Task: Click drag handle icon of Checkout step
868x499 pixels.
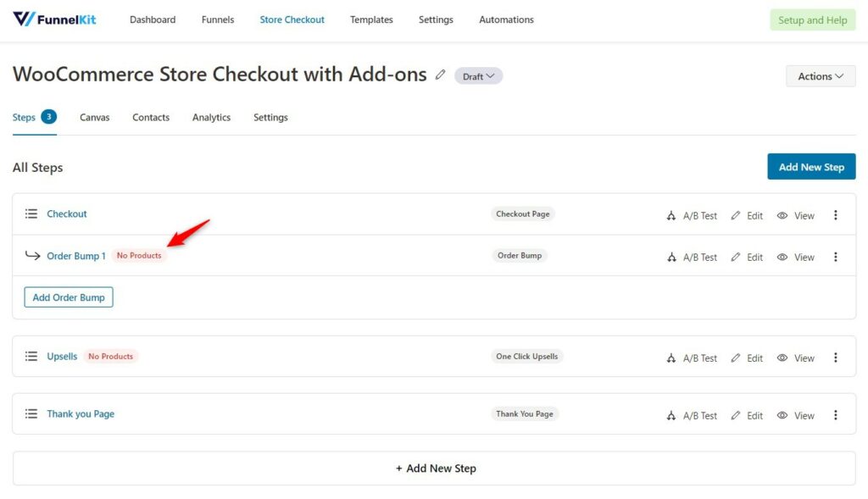Action: pos(31,213)
